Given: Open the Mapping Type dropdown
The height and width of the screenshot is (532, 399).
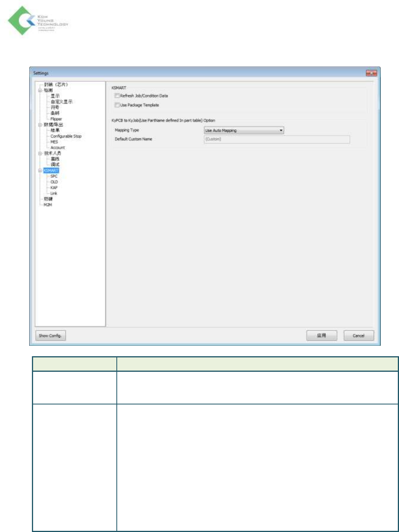Looking at the screenshot, I should [x=244, y=131].
